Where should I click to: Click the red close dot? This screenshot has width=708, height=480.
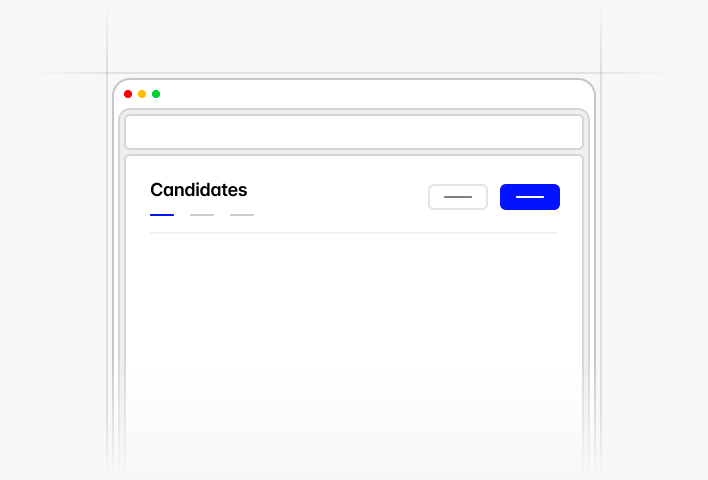128,94
